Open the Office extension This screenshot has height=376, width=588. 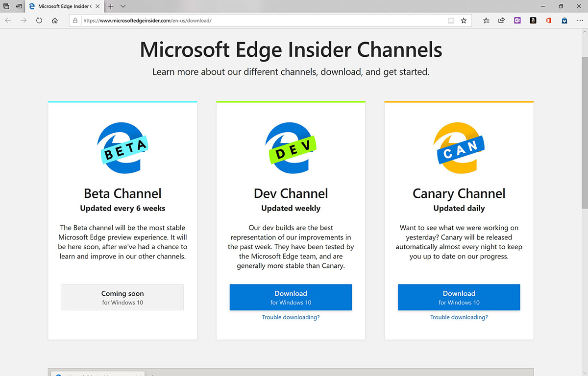pos(549,21)
